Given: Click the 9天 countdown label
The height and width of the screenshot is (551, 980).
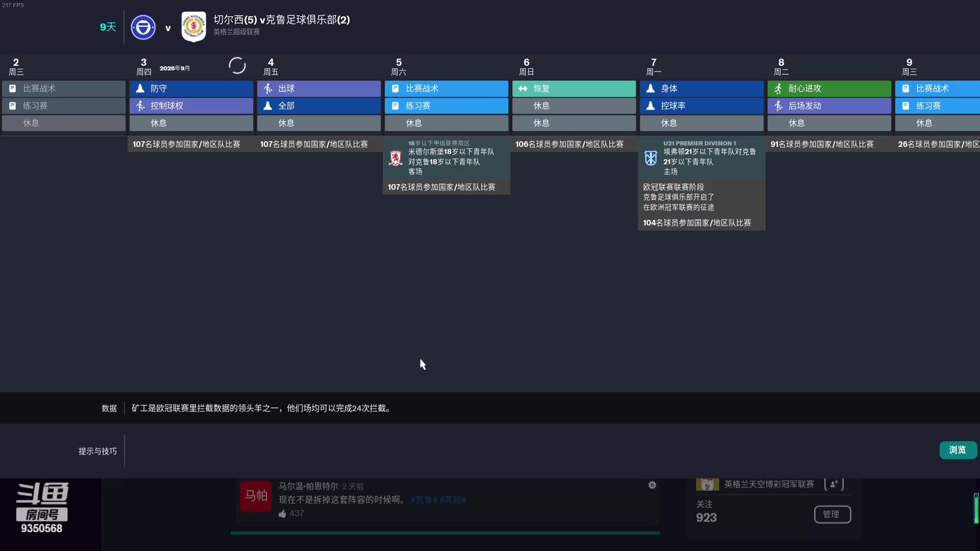Looking at the screenshot, I should click(108, 27).
